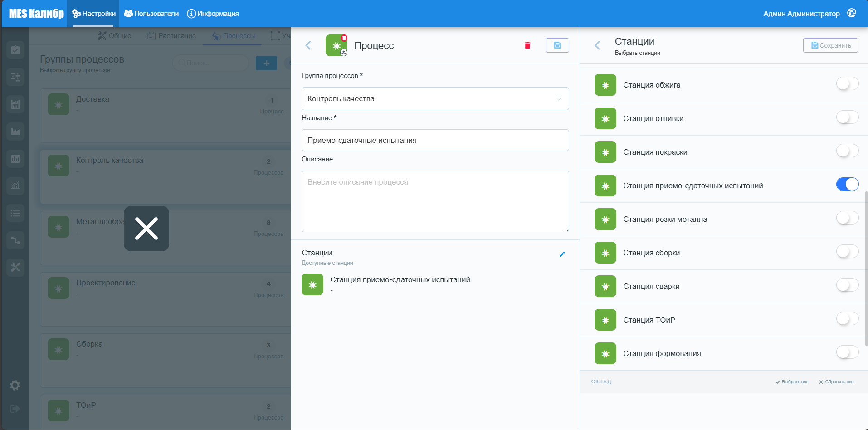This screenshot has height=430, width=868.
Task: Save the process with the floppy disk icon
Action: 557,45
